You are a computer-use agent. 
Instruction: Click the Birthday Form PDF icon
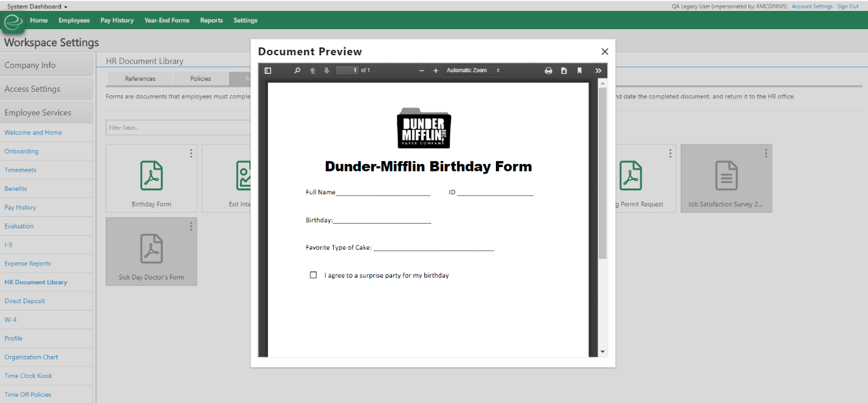pos(151,176)
